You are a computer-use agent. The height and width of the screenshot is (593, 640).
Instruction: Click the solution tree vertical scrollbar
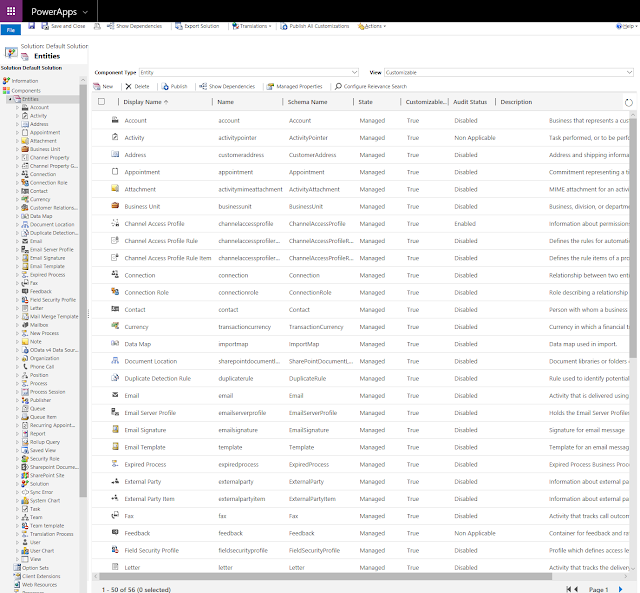[x=83, y=290]
